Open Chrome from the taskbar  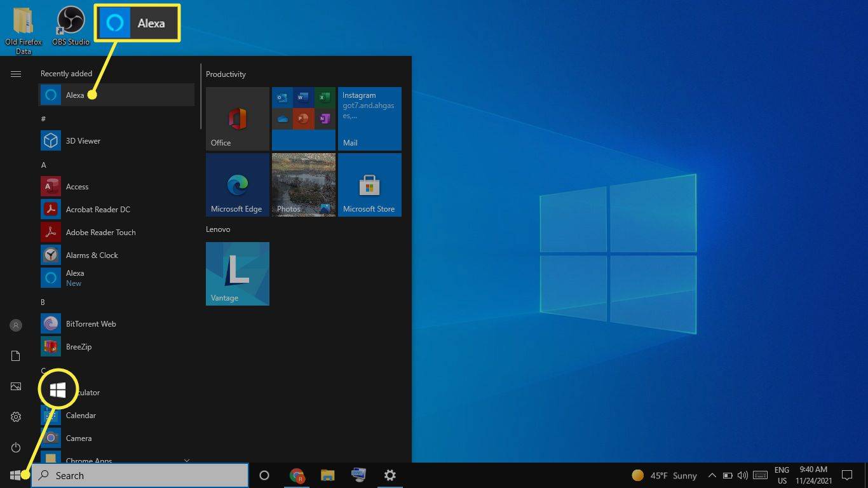tap(297, 475)
